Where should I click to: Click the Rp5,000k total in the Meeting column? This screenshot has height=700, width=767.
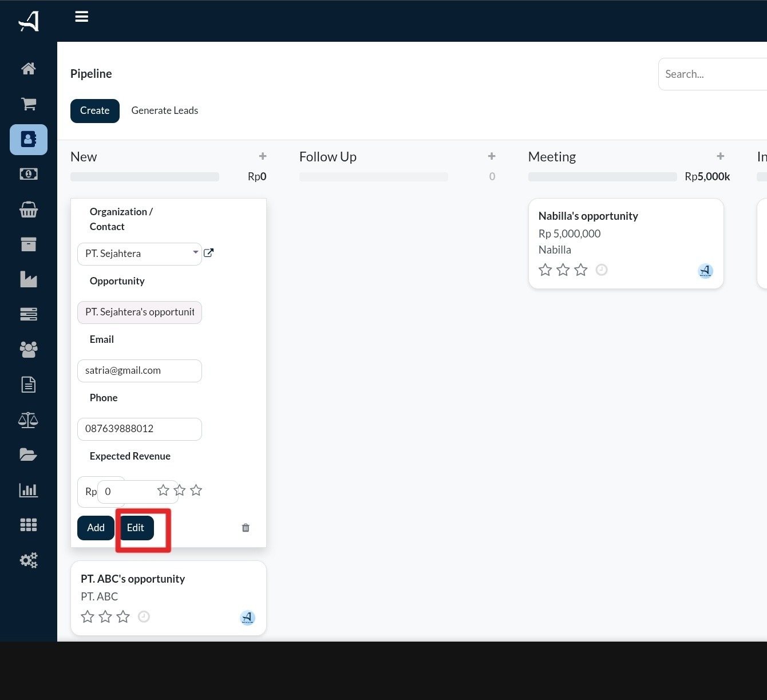point(707,177)
